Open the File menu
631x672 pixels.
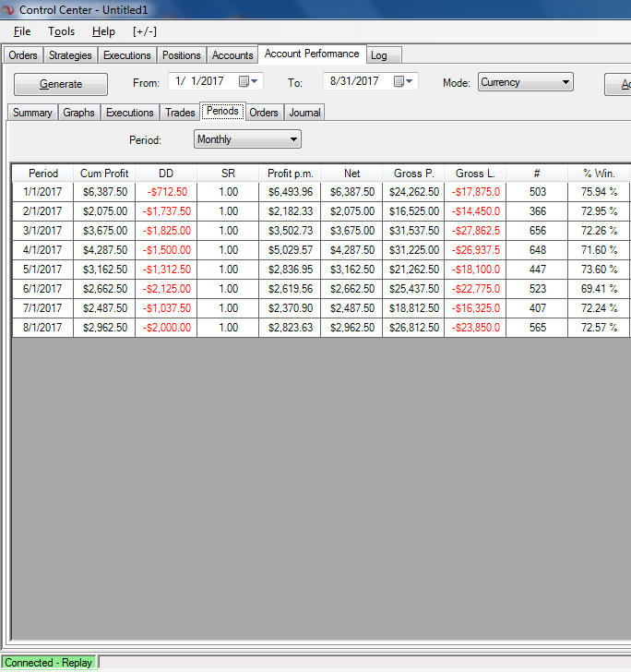click(22, 31)
